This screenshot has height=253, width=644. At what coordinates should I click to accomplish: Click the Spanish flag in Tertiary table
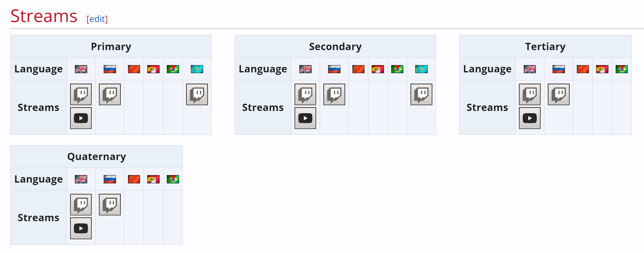[602, 69]
